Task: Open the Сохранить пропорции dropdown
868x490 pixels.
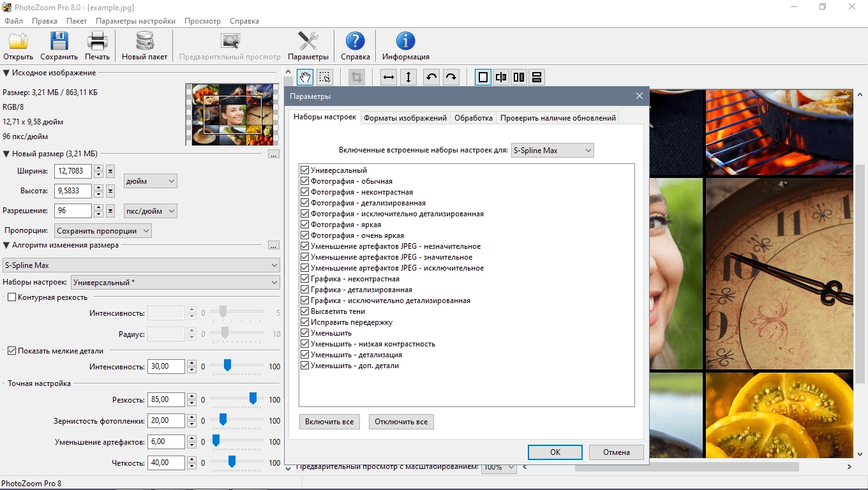Action: (x=103, y=231)
